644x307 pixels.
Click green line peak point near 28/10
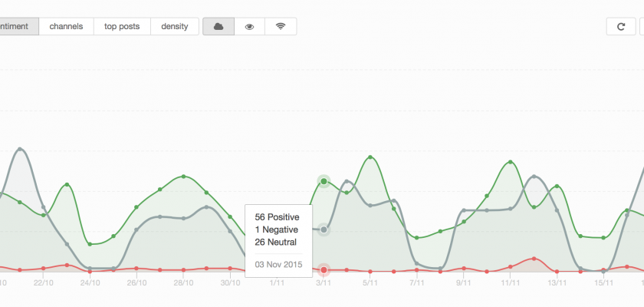tap(184, 177)
